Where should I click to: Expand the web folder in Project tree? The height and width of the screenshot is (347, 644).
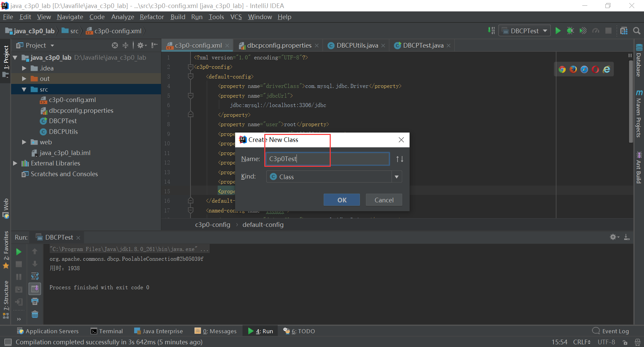pyautogui.click(x=23, y=142)
